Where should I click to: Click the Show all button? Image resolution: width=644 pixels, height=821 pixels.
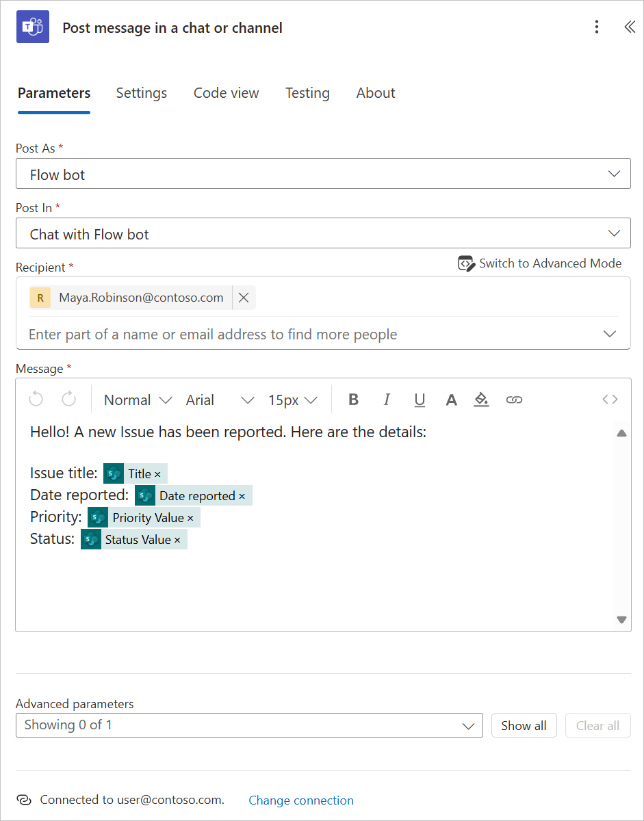(524, 725)
